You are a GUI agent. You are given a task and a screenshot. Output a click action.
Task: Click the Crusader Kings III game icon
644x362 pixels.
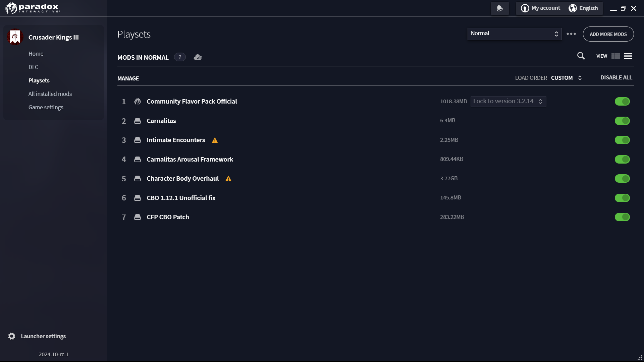(x=15, y=37)
